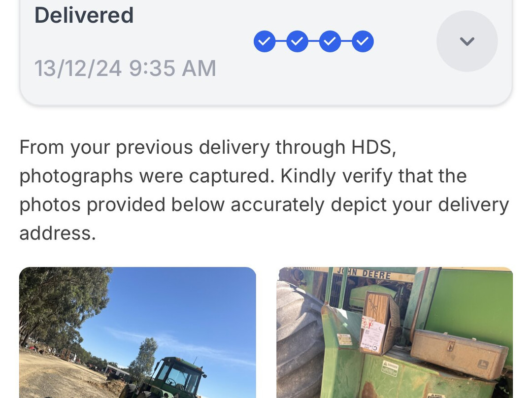The height and width of the screenshot is (398, 532).
Task: Click the parcel label in right photo
Action: pyautogui.click(x=373, y=334)
